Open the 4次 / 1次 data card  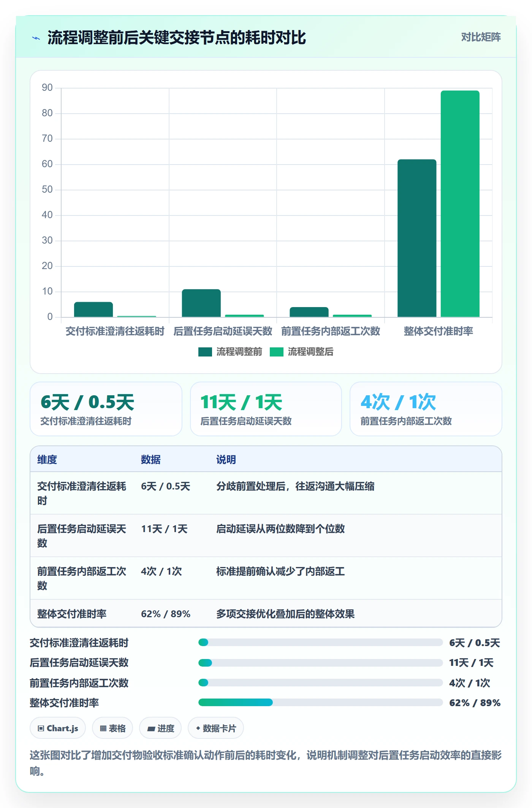426,409
